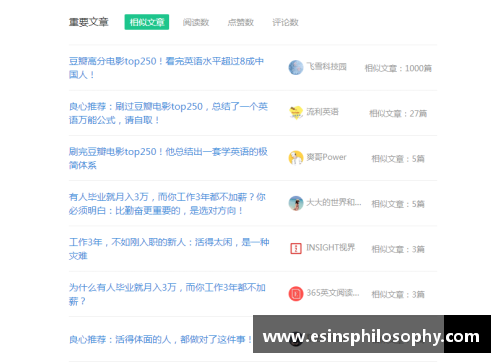
Task: Open article 刷完豆瓣电影top250！他总结出一套学英语的极简体系
Action: coord(168,158)
